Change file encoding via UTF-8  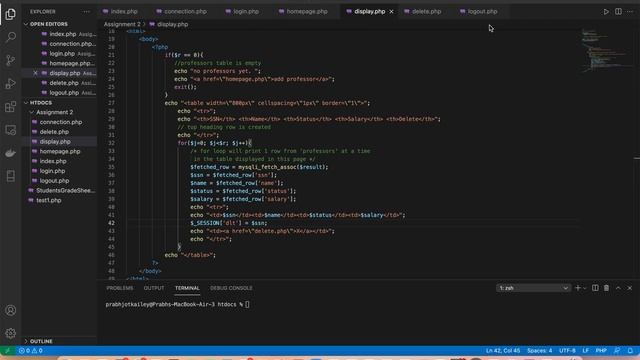pyautogui.click(x=567, y=351)
